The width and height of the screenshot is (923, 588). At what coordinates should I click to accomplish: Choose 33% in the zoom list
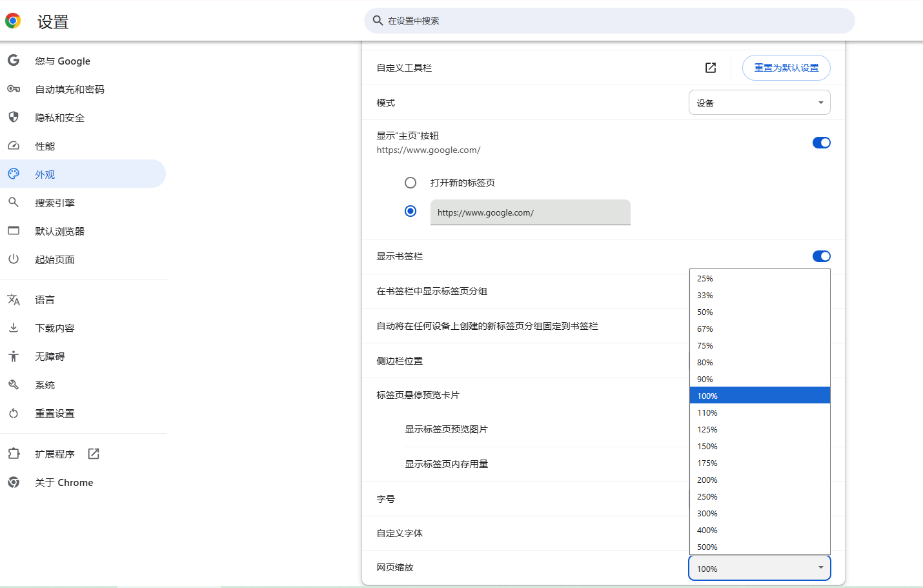[760, 295]
